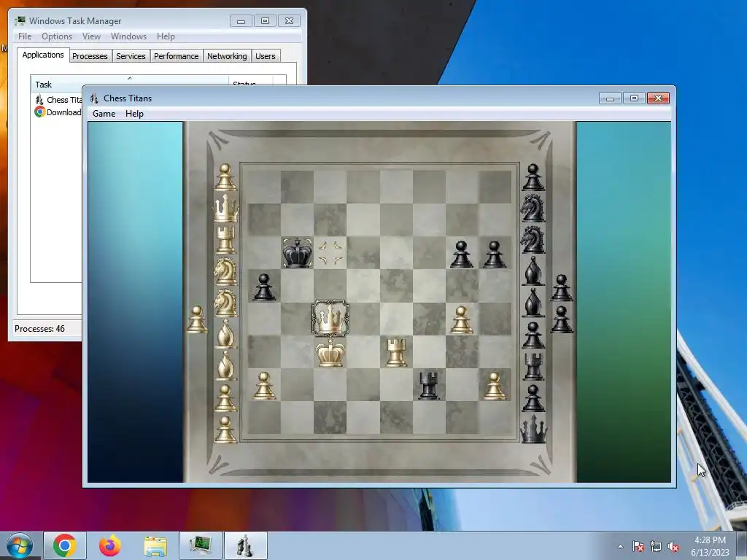Select the black rook on the board

coord(428,385)
